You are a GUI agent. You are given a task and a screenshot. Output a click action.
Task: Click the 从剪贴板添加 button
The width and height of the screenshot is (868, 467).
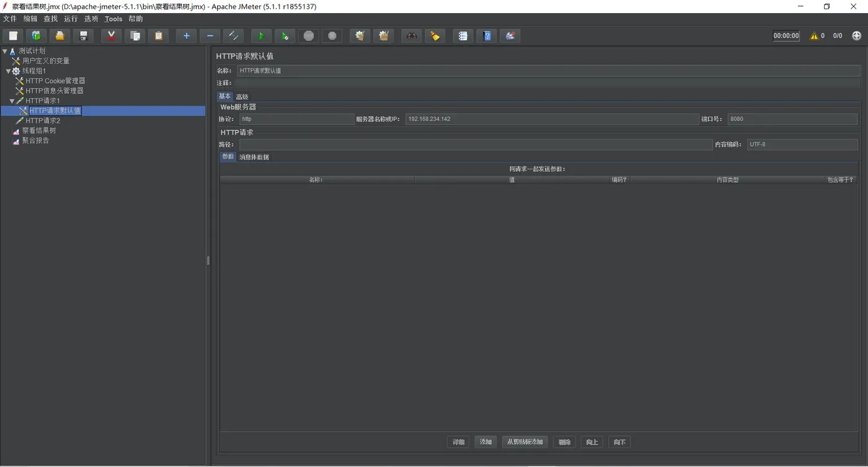[x=525, y=442]
